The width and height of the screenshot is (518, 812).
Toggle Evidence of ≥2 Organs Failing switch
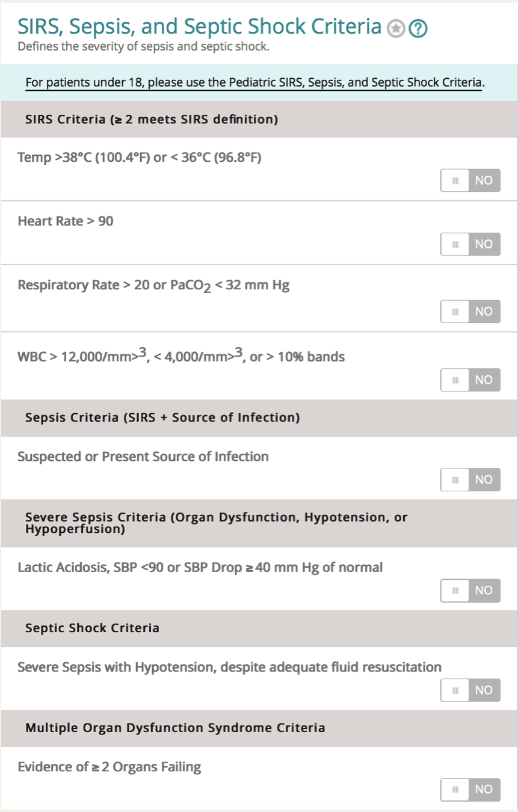coord(470,789)
